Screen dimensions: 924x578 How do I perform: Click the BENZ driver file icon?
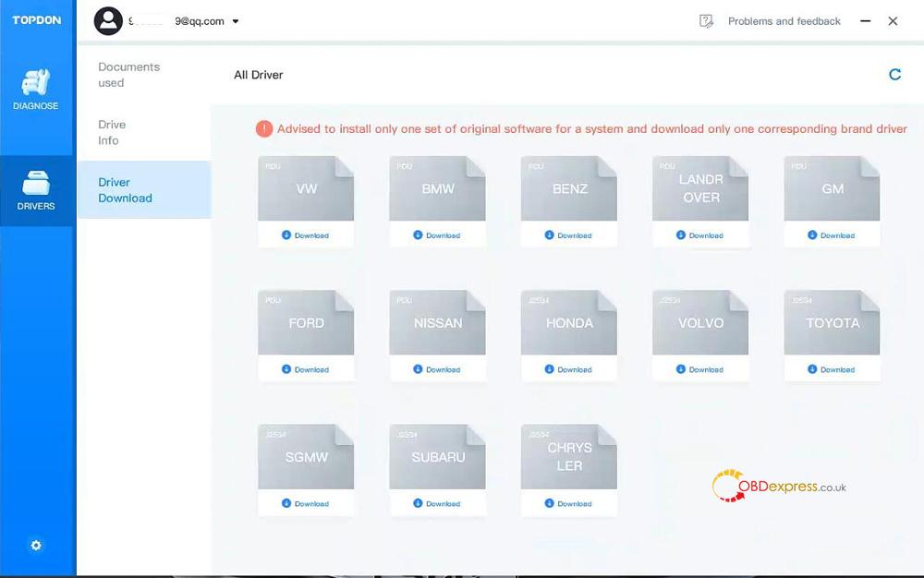568,188
